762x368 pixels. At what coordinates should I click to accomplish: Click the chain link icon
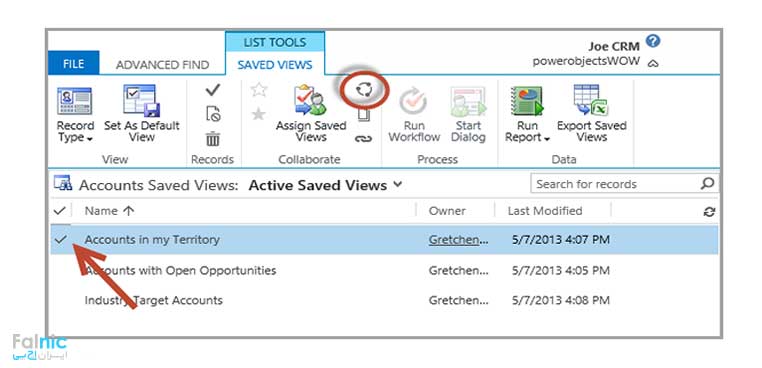click(x=363, y=139)
